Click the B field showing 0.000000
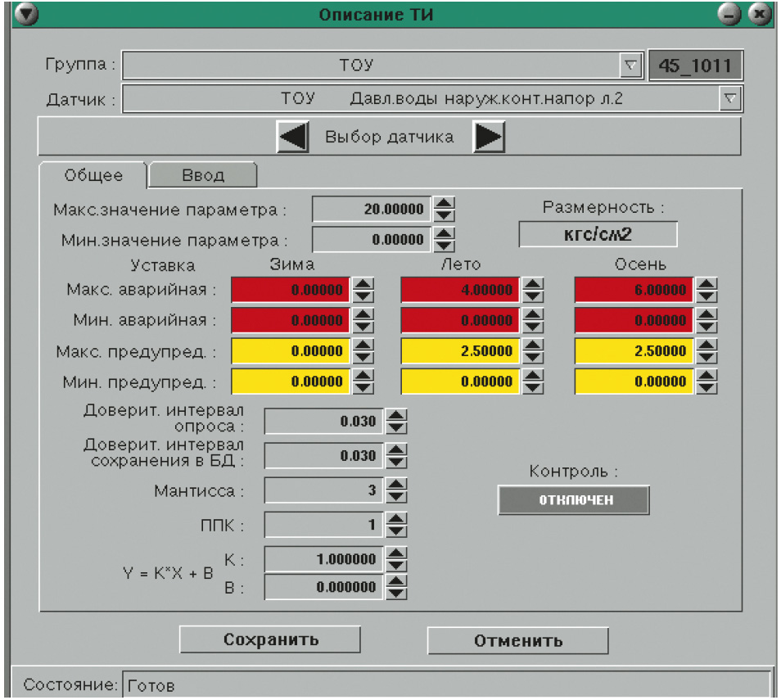This screenshot has height=700, width=781. click(x=323, y=587)
